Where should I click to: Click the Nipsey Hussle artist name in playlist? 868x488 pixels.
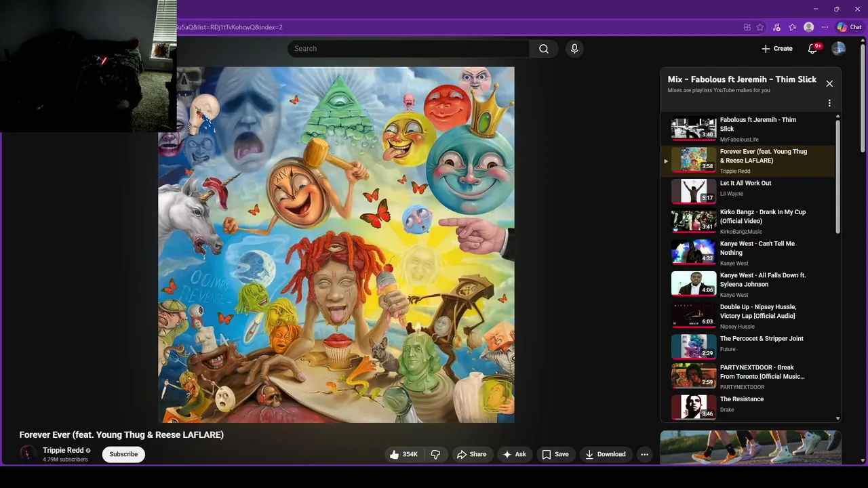pos(737,327)
